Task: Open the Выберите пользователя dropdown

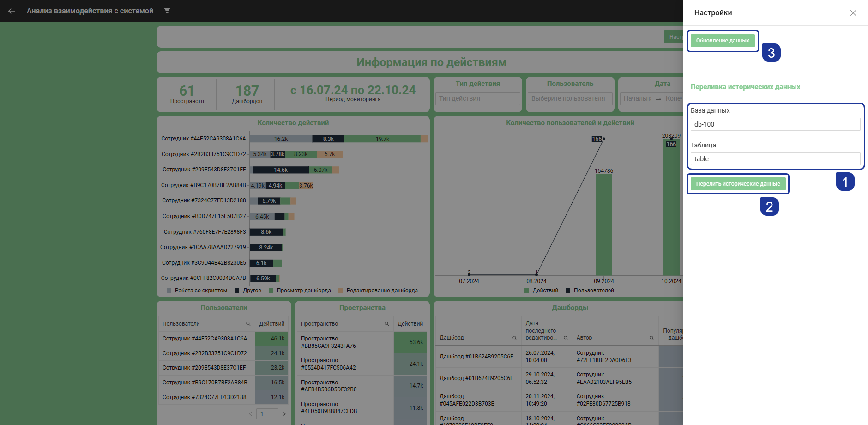Action: (x=570, y=99)
